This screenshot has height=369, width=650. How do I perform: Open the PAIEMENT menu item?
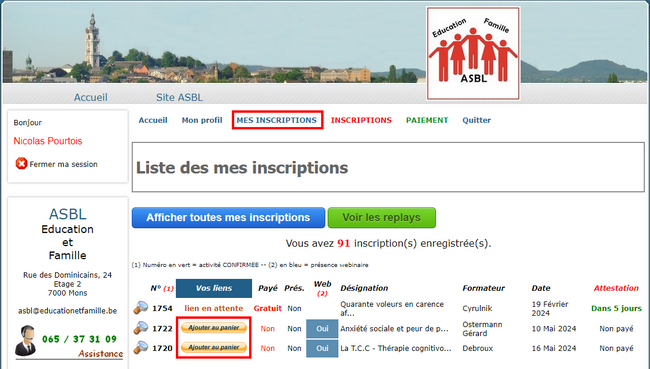point(427,120)
